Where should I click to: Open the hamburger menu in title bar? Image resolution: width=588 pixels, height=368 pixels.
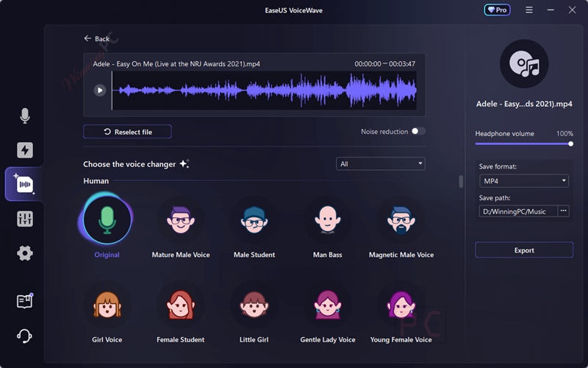coord(529,10)
